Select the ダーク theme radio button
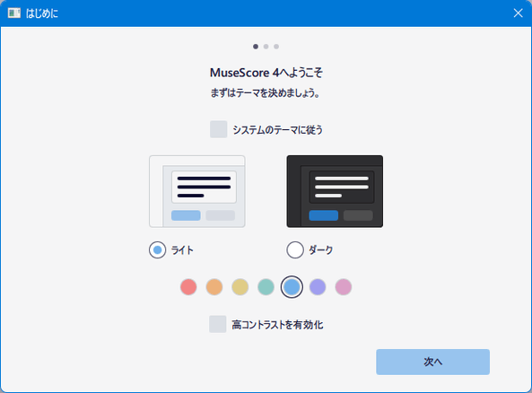The height and width of the screenshot is (393, 532). [x=295, y=250]
